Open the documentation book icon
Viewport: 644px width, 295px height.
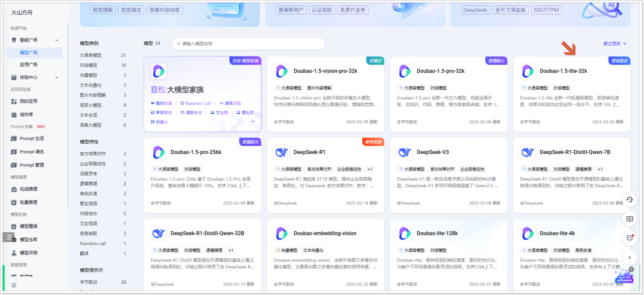tap(629, 219)
